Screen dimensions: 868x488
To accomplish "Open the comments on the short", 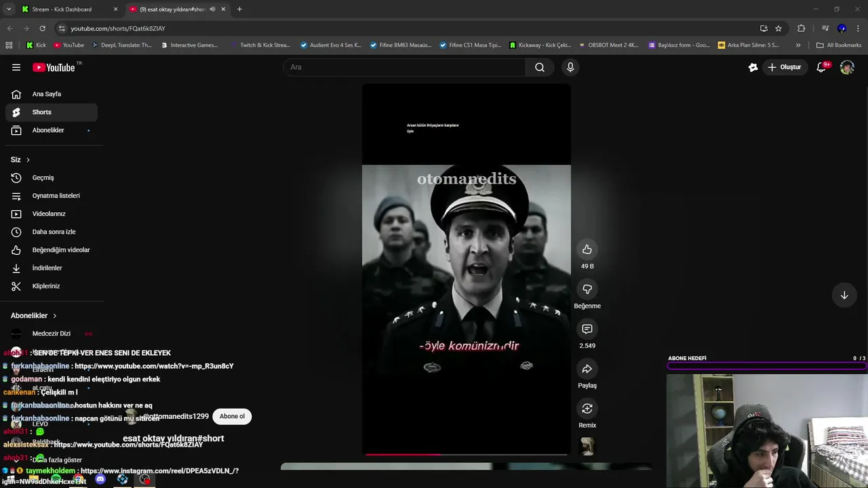I will (x=587, y=329).
